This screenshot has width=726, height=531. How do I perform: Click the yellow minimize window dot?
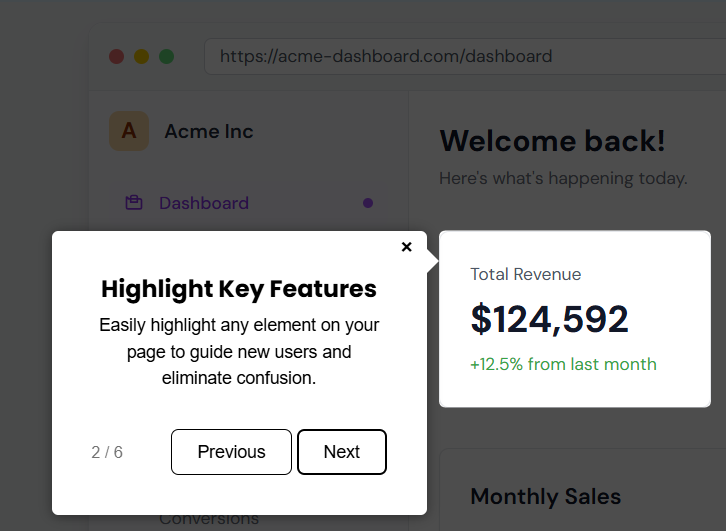tap(141, 56)
